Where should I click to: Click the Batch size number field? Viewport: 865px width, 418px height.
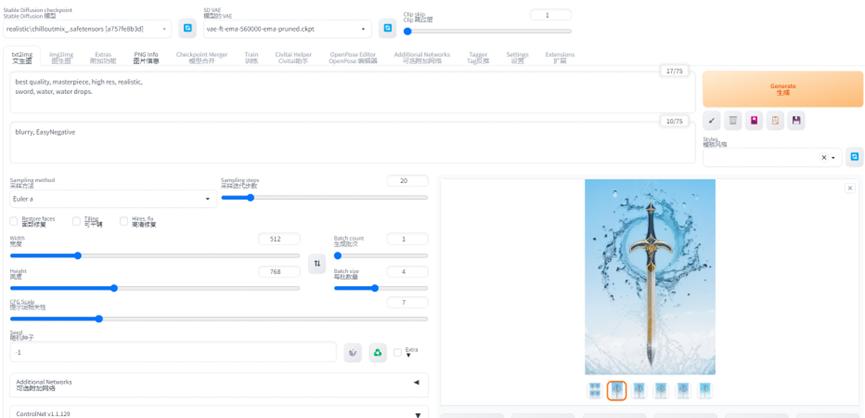point(407,272)
